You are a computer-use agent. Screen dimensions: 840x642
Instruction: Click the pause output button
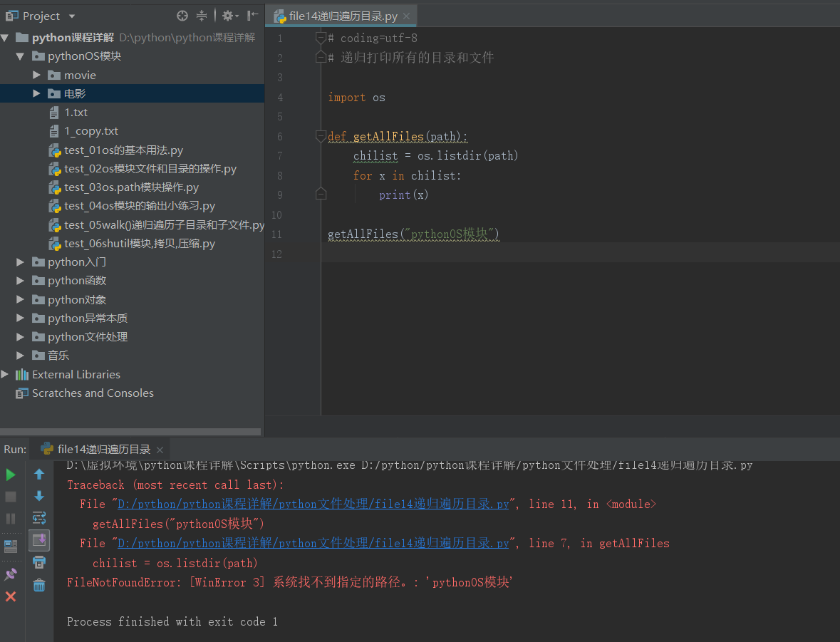coord(11,519)
